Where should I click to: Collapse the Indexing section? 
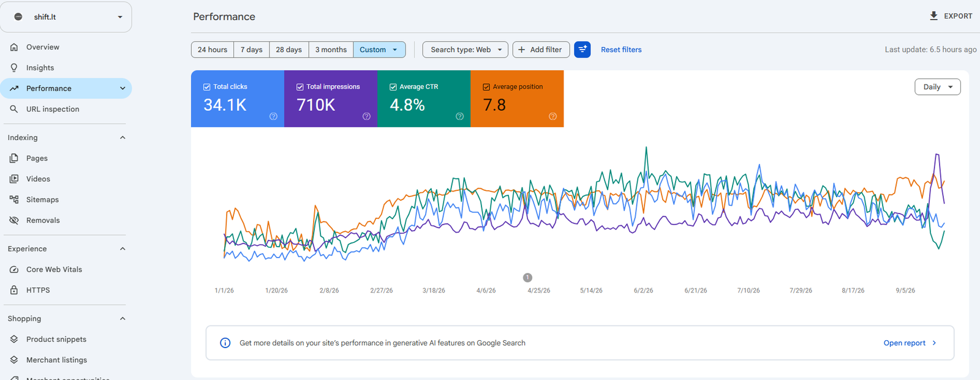[123, 138]
